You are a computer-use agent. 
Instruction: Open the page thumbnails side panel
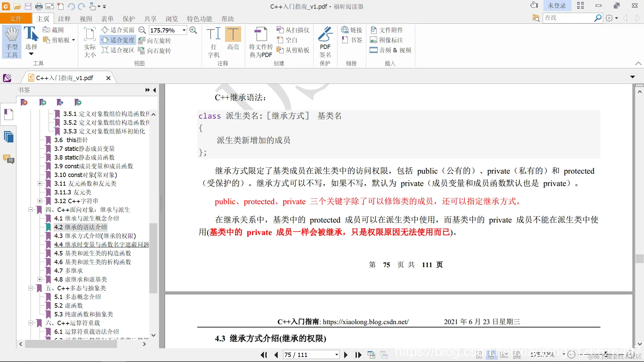[x=8, y=114]
